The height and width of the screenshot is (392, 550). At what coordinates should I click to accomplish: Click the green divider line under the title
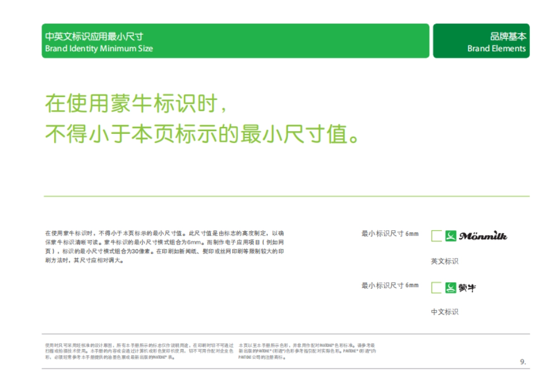click(x=287, y=195)
